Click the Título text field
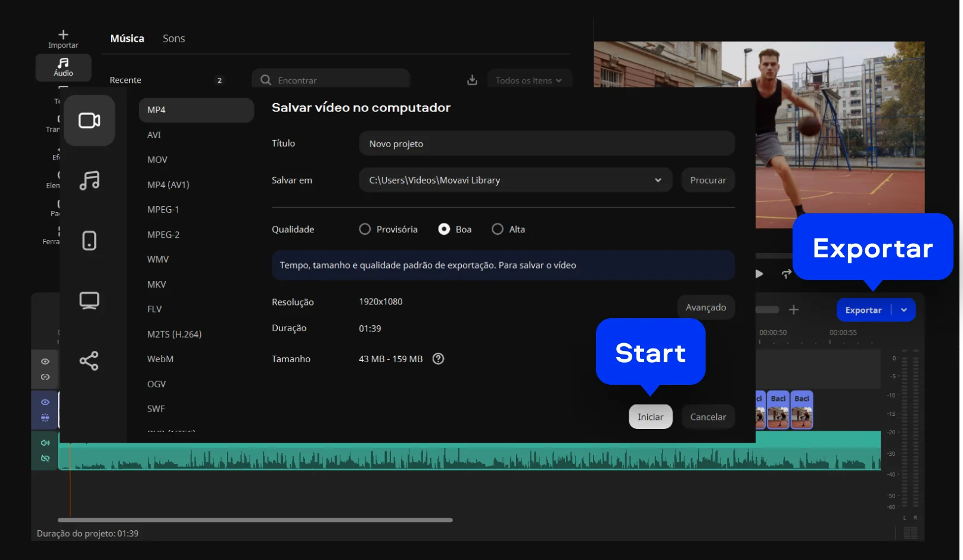This screenshot has width=963, height=560. [x=546, y=144]
